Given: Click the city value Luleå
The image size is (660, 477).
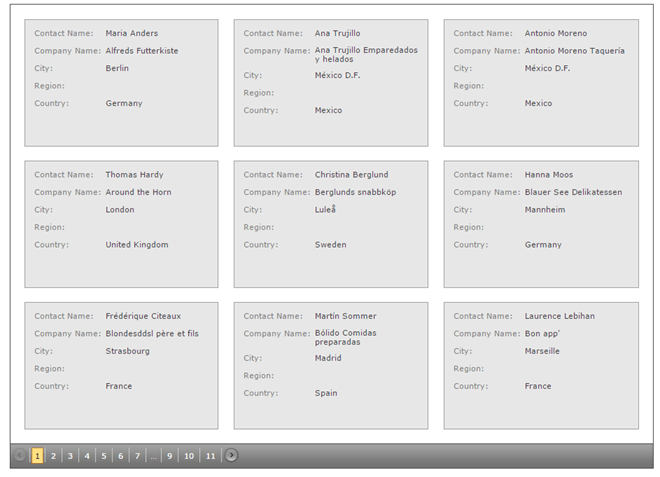Looking at the screenshot, I should (x=325, y=209).
